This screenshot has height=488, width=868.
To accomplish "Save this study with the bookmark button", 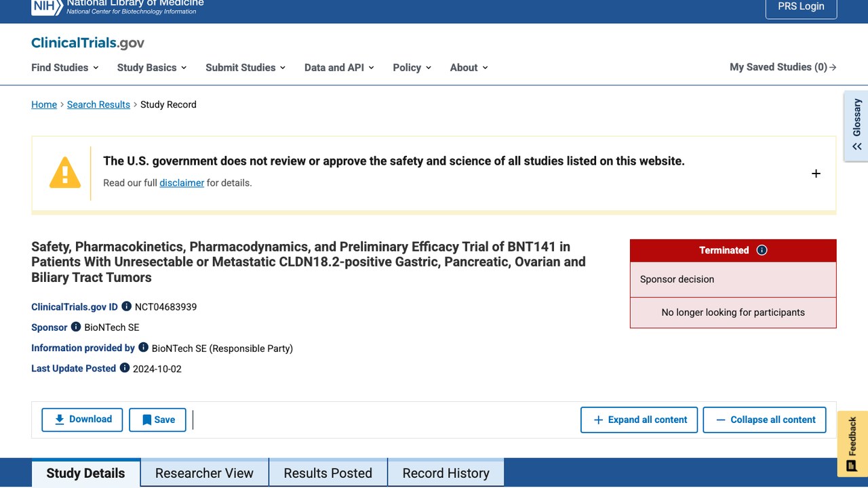I will (157, 420).
